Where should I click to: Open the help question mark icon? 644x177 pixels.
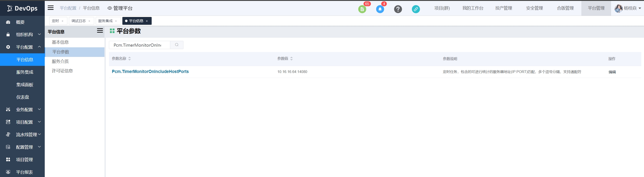coord(398,9)
